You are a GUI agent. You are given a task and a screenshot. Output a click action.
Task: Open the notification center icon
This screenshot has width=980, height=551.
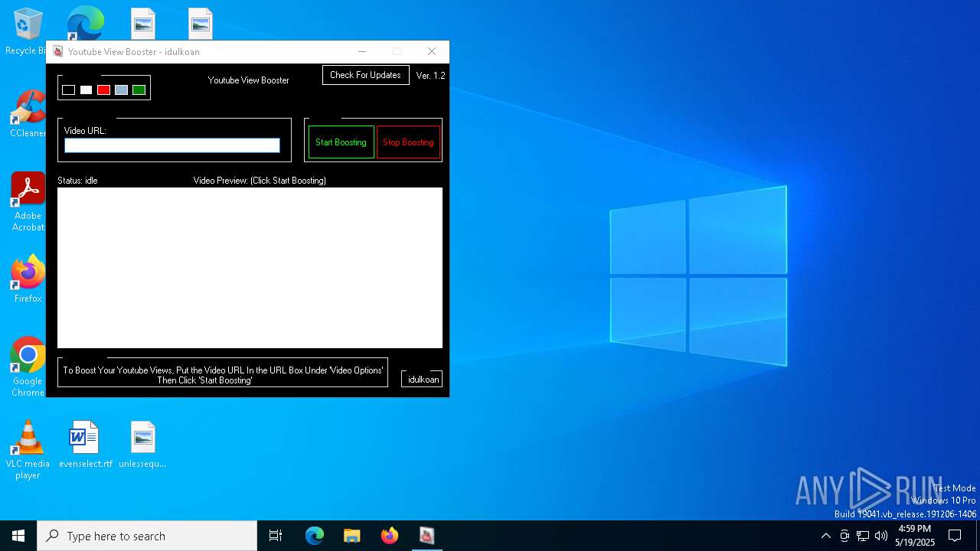[955, 536]
